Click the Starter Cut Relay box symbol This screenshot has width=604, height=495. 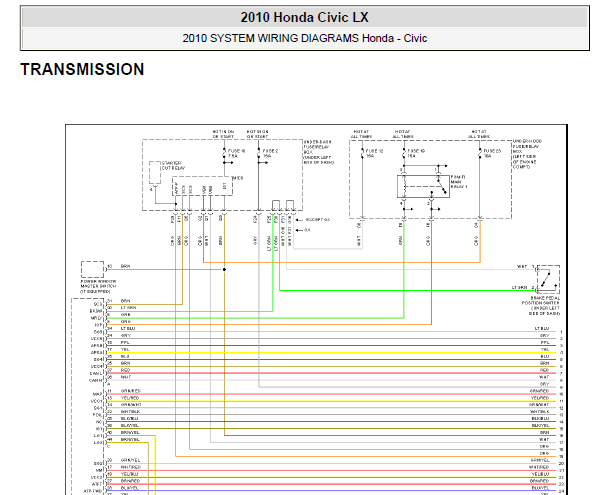[x=155, y=173]
